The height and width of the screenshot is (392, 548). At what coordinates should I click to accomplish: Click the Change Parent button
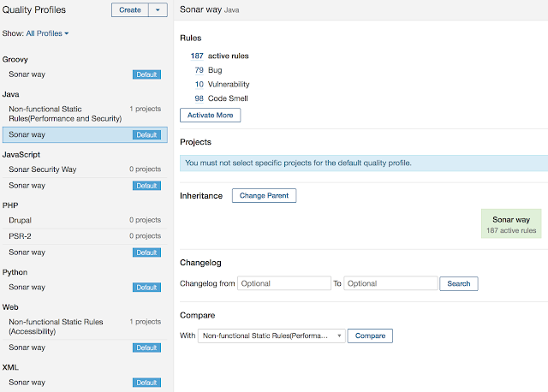pos(265,196)
